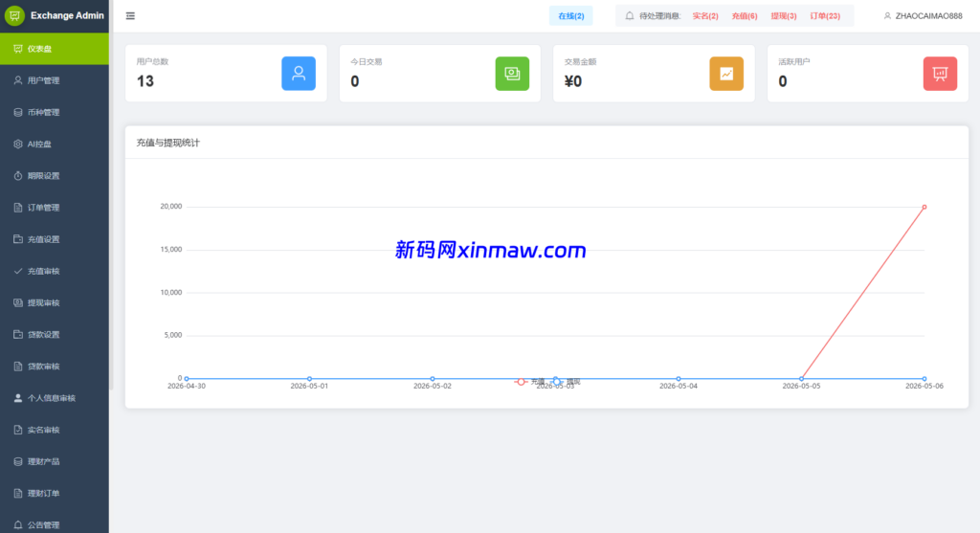
Task: Click the wallet icon beside 充值设置
Action: [17, 238]
